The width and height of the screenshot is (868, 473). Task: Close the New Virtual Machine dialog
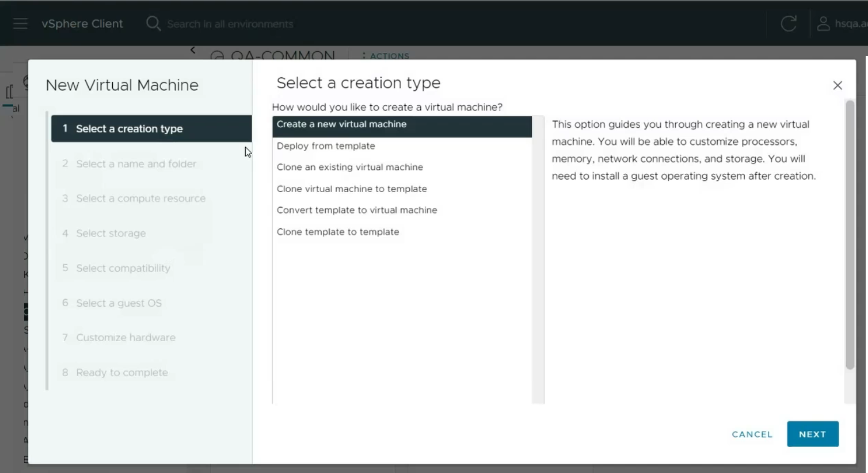837,86
